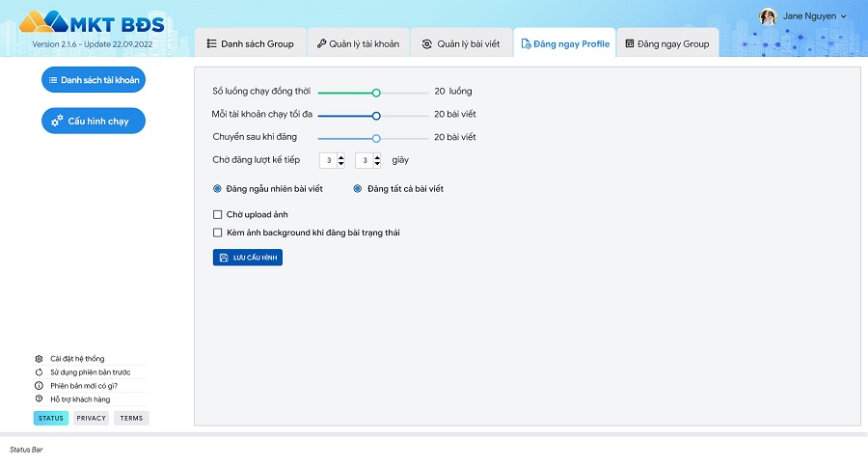The image size is (868, 466).
Task: Choose the Đăng tất cả bài viết radio button
Action: 357,189
